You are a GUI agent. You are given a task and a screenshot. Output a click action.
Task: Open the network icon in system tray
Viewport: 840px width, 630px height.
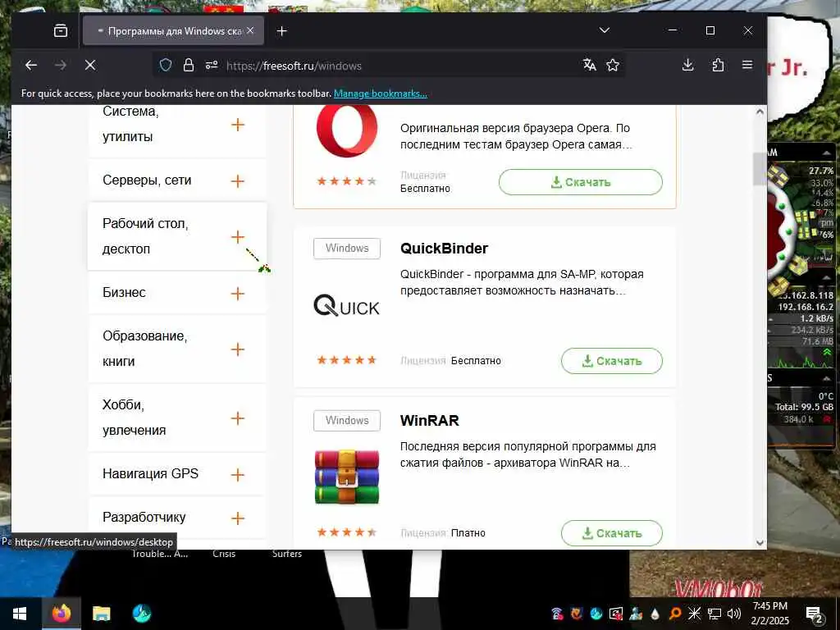[714, 614]
